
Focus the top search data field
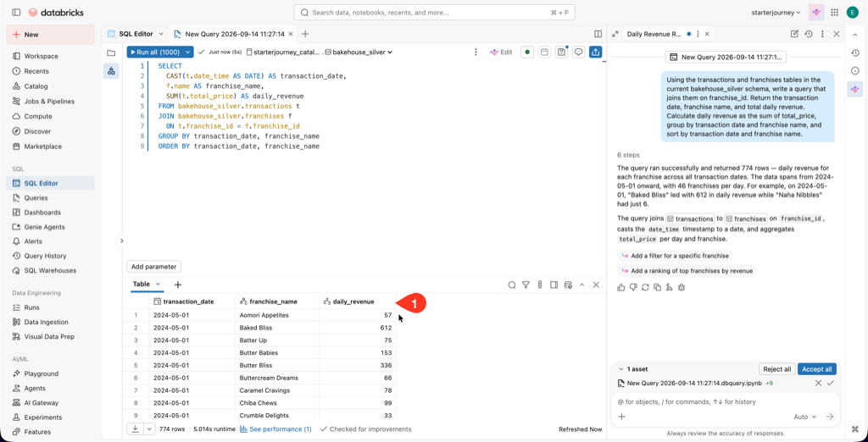coord(434,12)
